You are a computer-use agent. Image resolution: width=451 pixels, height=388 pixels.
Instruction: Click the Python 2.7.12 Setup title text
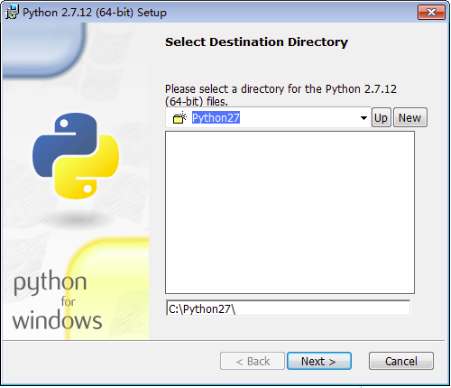[94, 12]
